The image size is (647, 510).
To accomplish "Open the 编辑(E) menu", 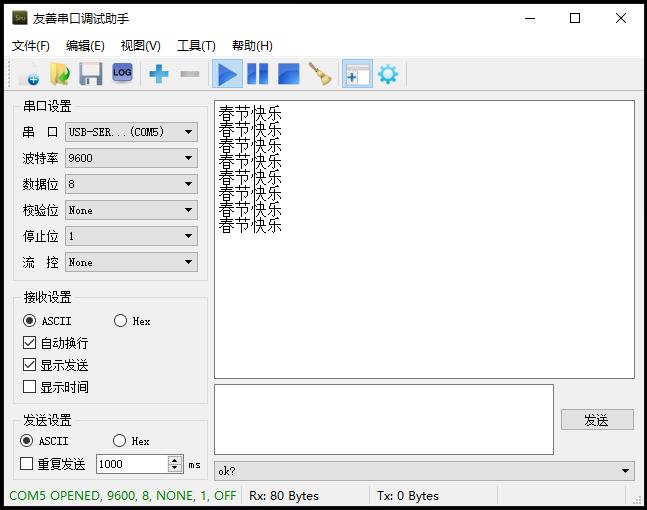I will 85,46.
